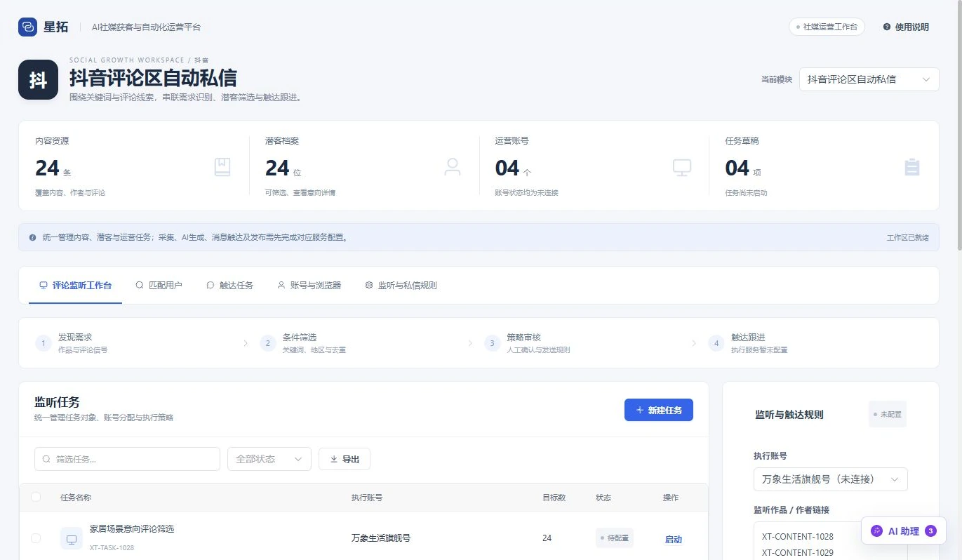Expand the 执行账号 dropdown
This screenshot has width=962, height=560.
(x=831, y=479)
